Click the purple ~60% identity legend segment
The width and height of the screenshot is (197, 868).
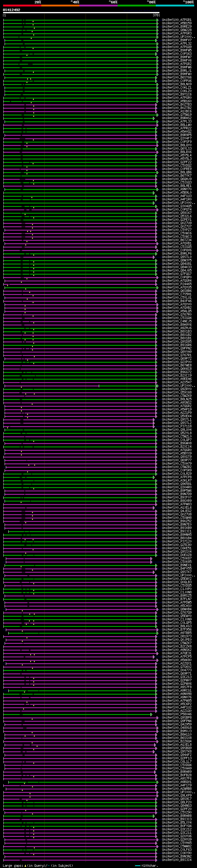click(x=99, y=6)
